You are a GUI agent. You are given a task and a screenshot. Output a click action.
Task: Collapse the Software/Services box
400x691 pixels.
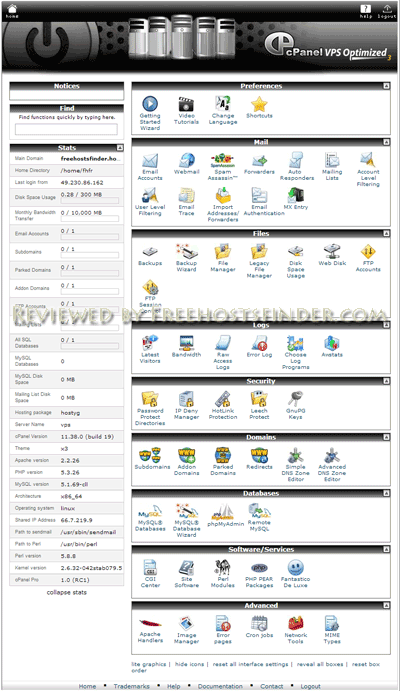point(386,549)
